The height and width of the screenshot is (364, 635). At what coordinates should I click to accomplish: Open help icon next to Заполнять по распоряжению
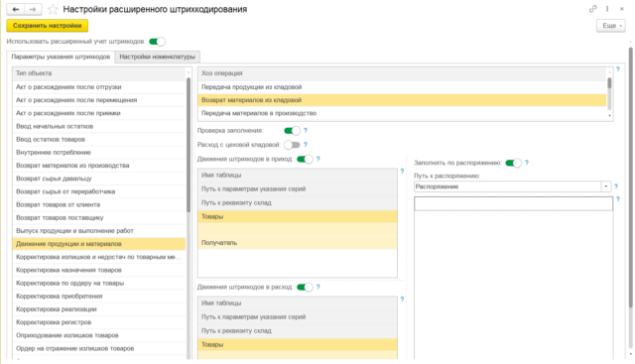[527, 163]
